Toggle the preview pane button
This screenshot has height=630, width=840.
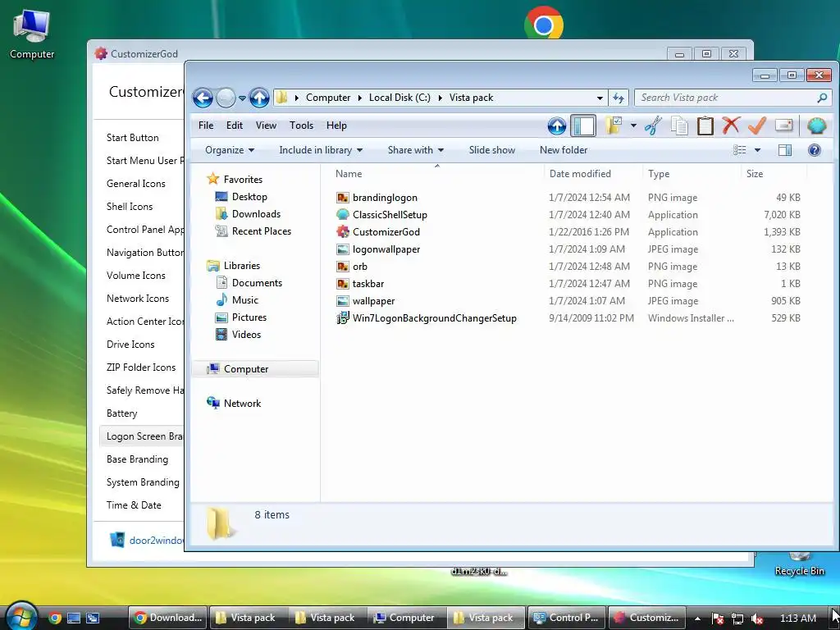point(785,150)
